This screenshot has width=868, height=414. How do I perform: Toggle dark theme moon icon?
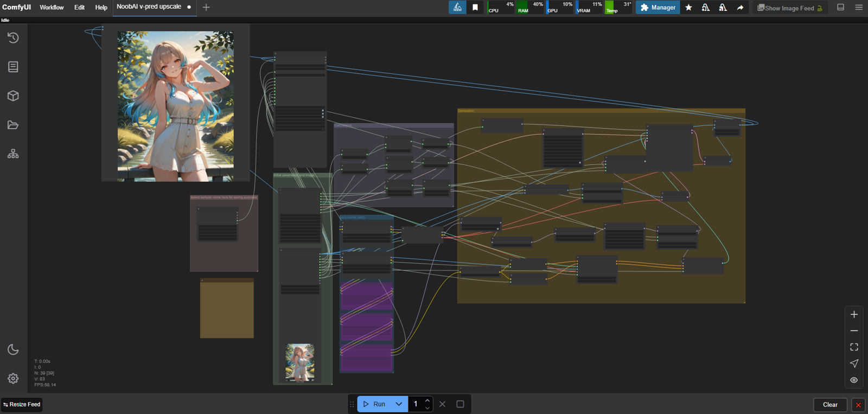pyautogui.click(x=13, y=349)
